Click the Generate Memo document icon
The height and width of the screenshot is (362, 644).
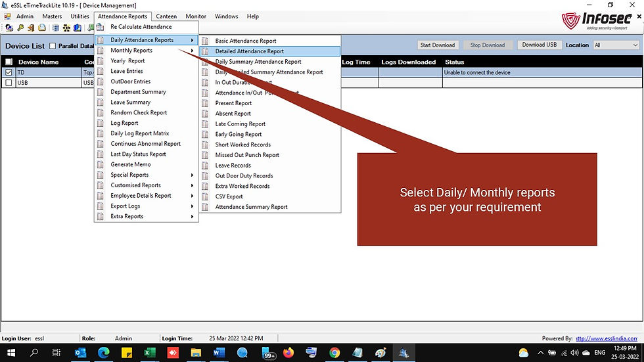(100, 164)
